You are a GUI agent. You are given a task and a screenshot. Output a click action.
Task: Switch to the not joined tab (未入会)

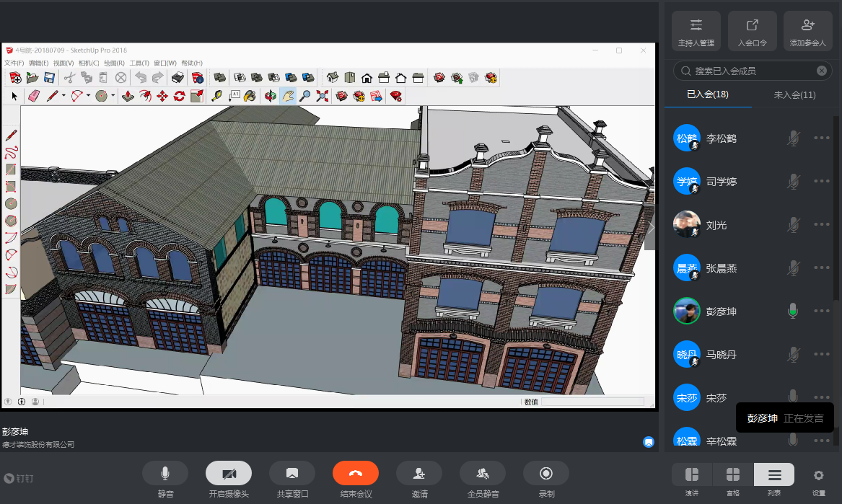pos(794,94)
